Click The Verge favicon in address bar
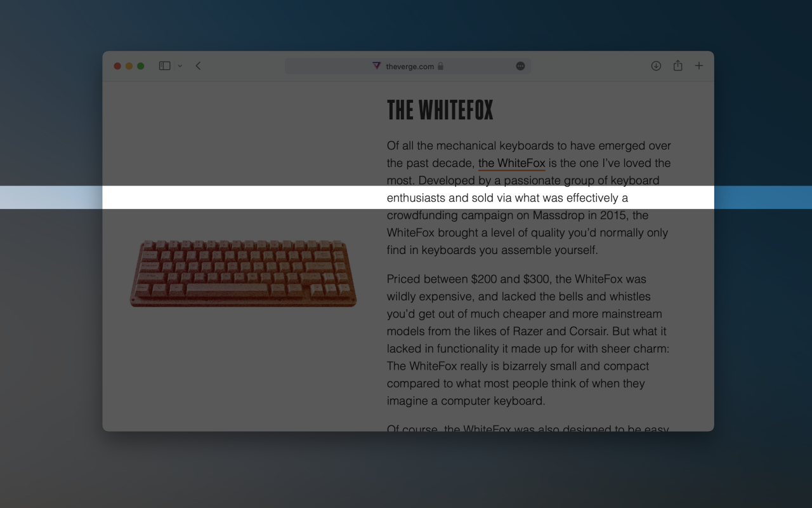This screenshot has width=812, height=508. pos(376,66)
